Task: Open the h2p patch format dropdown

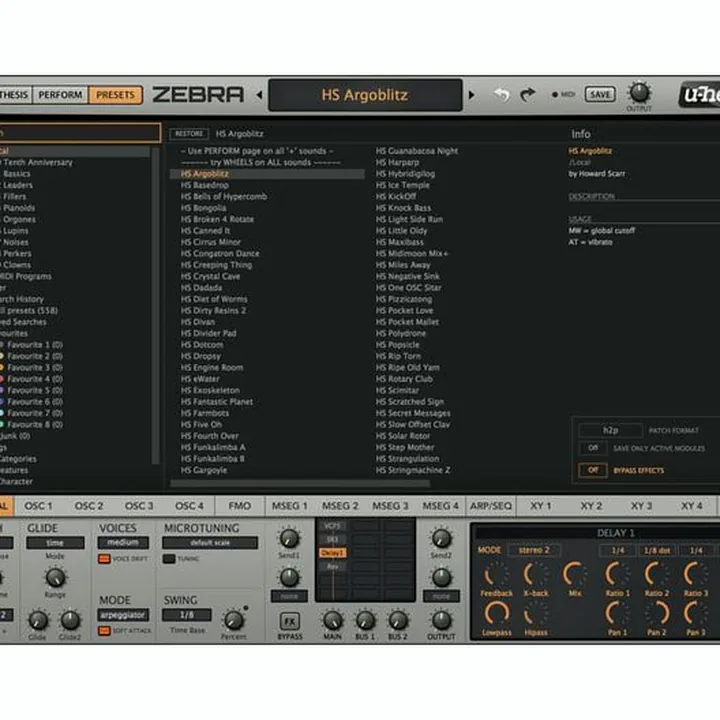Action: point(611,430)
